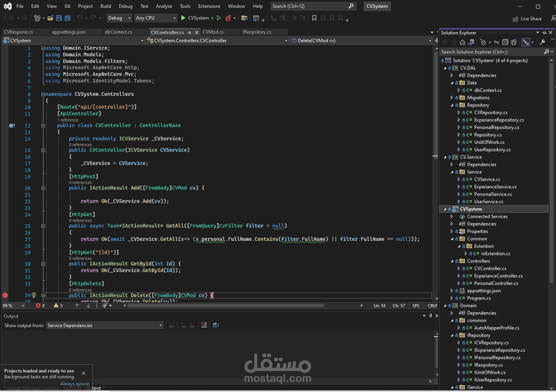
Task: Click the Find in Files folder icon
Action: (x=244, y=18)
